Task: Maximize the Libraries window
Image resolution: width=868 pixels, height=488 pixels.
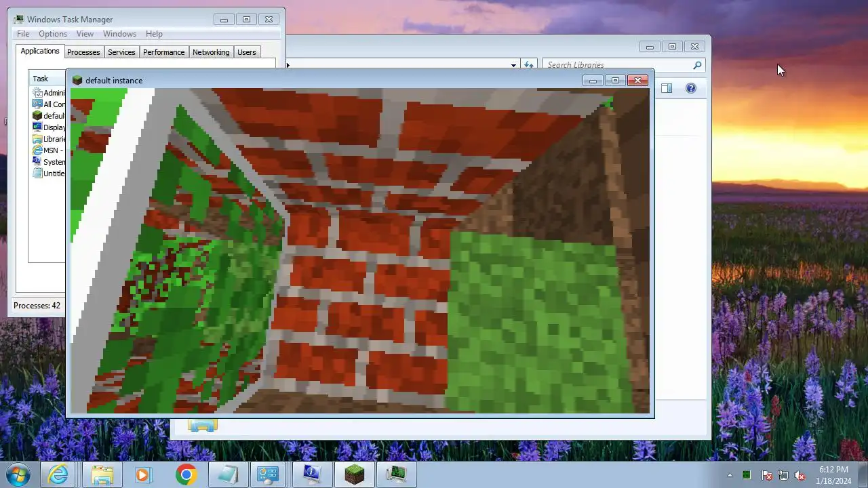Action: [x=672, y=47]
